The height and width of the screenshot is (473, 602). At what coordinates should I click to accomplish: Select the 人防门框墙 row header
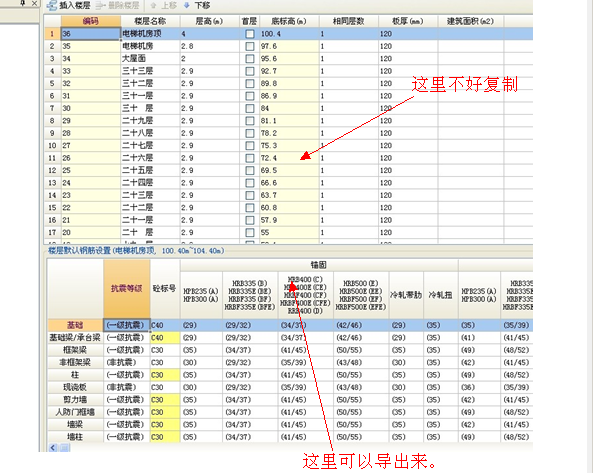click(x=75, y=412)
